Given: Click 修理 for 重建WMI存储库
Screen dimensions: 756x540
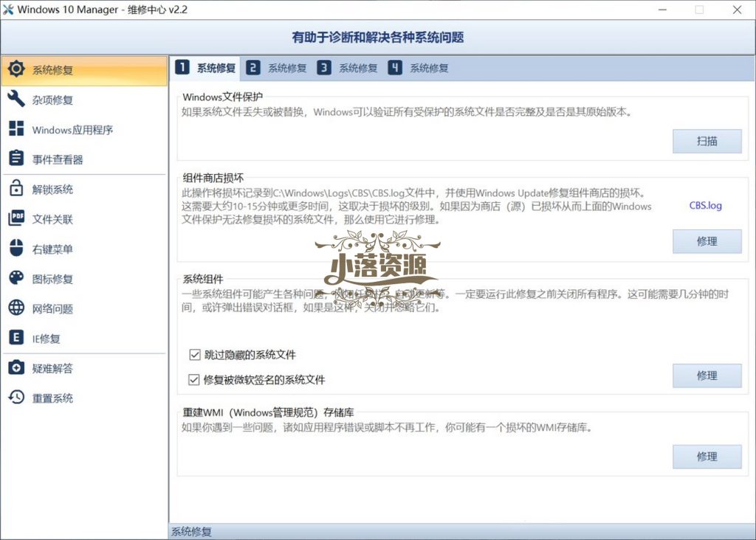Looking at the screenshot, I should click(707, 456).
